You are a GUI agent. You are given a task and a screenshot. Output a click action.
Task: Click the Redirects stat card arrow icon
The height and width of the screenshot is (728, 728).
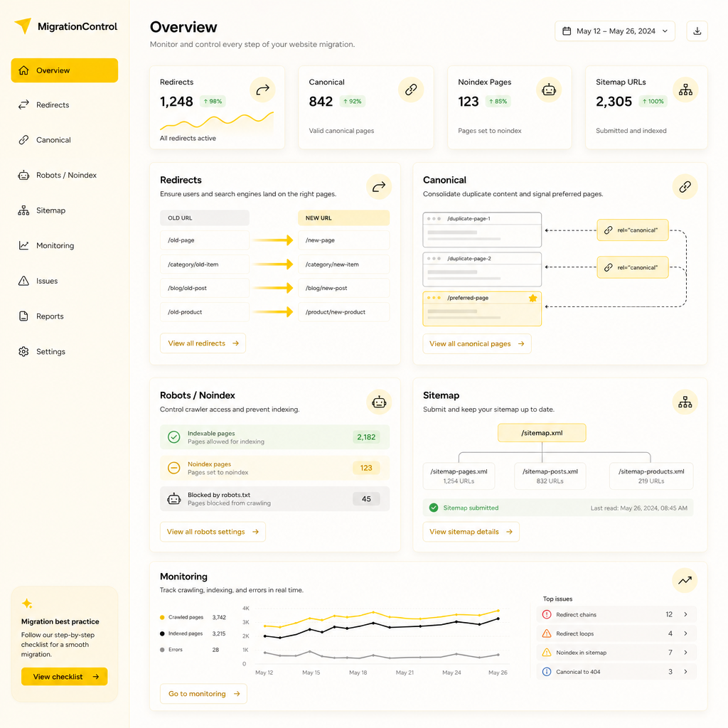(x=262, y=90)
